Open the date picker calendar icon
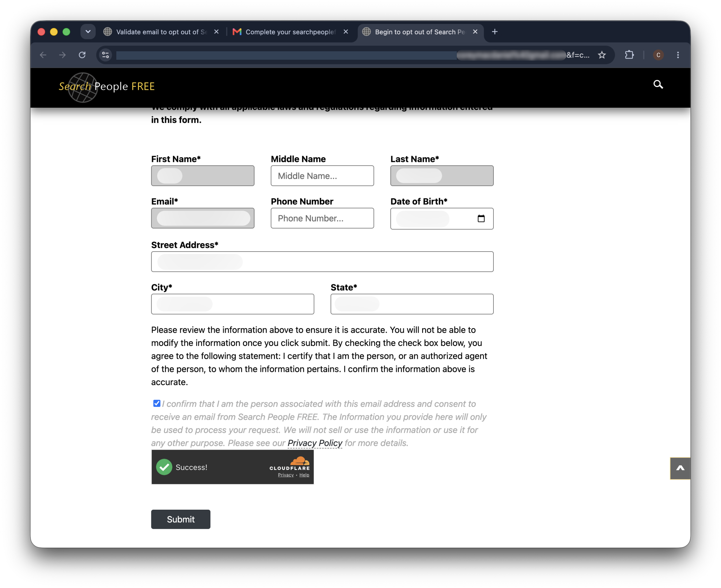 481,218
